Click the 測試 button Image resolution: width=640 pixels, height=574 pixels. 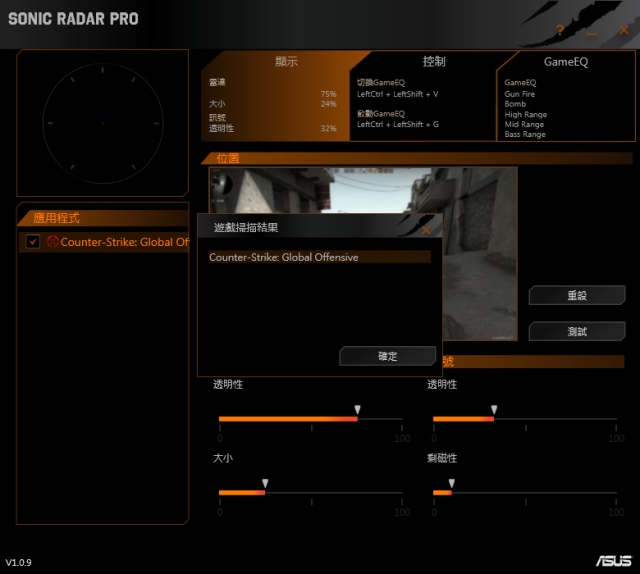(x=576, y=331)
